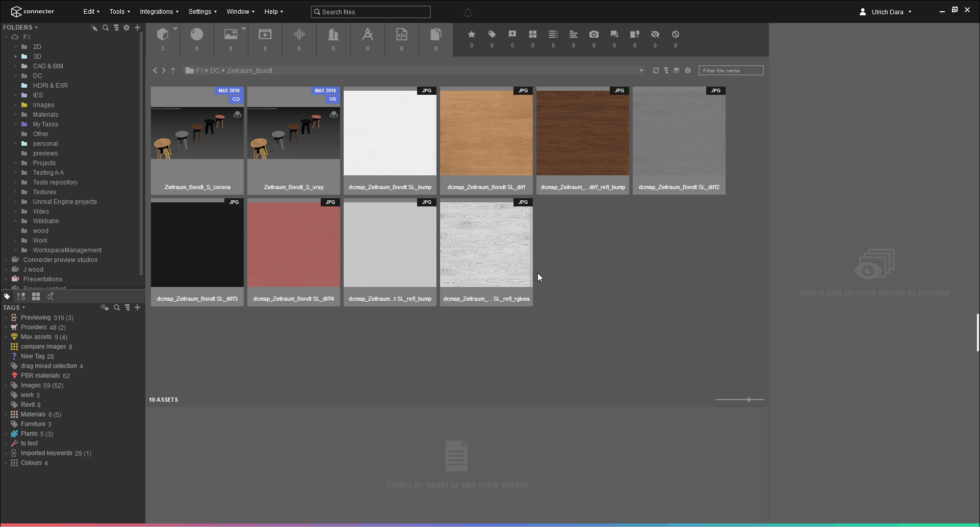This screenshot has width=980, height=527.
Task: Toggle the tag filter in top bar
Action: (x=492, y=34)
